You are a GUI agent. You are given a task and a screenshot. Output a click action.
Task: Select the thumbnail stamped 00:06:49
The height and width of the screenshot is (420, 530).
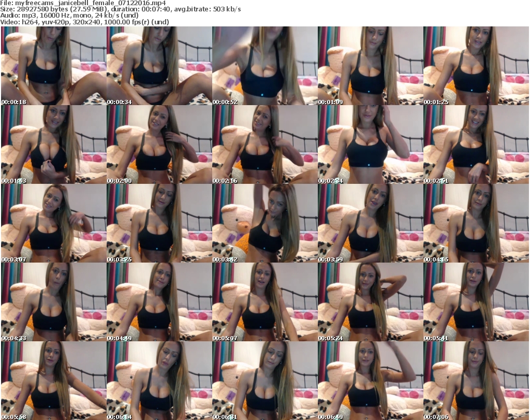click(x=370, y=381)
